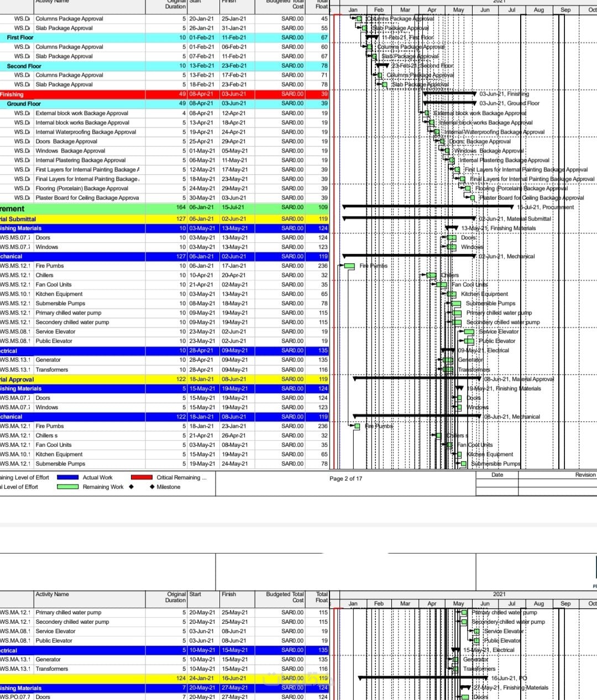
Task: Click the '25-May-21' finish for Primary chilled water pump
Action: click(234, 613)
